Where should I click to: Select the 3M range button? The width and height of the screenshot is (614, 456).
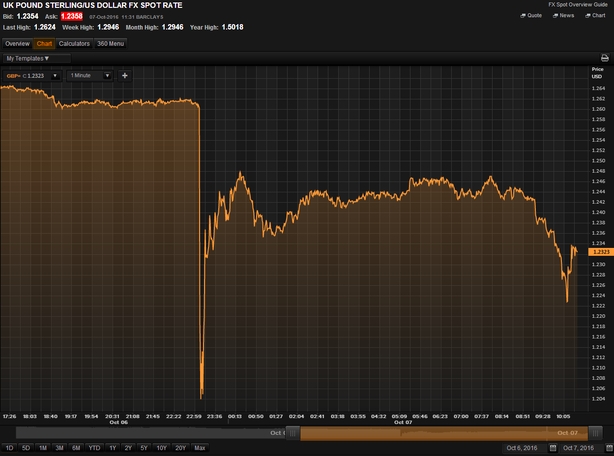coord(59,448)
